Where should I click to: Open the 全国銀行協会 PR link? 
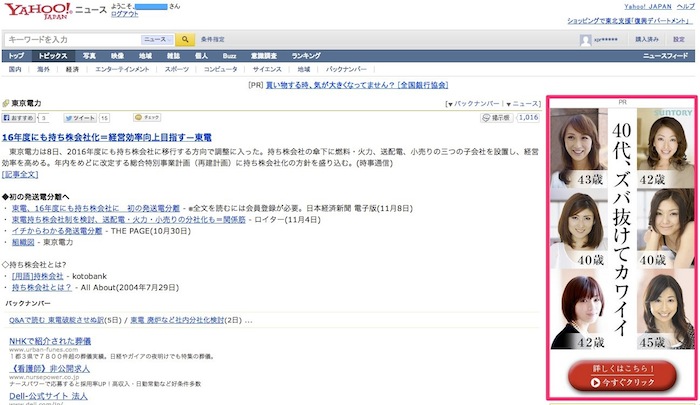[357, 85]
